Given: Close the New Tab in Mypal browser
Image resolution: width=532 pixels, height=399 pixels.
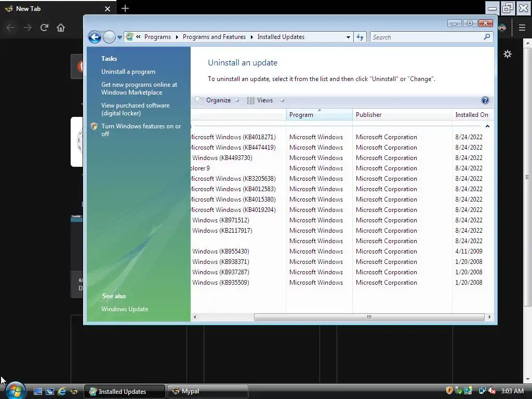Looking at the screenshot, I should (x=108, y=9).
